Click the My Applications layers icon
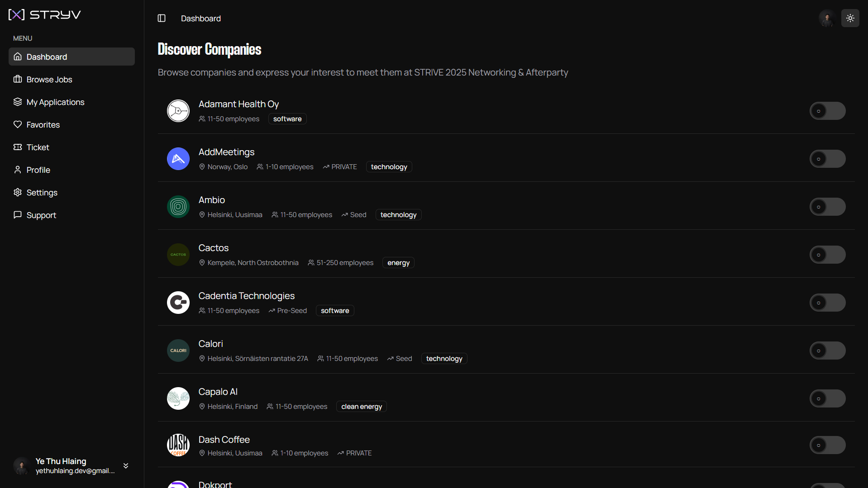Screen dimensions: 868x488 (18, 102)
